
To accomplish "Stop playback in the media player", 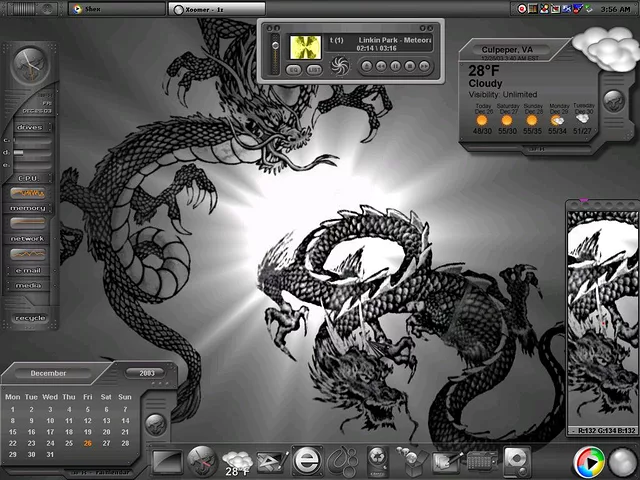I will point(410,66).
